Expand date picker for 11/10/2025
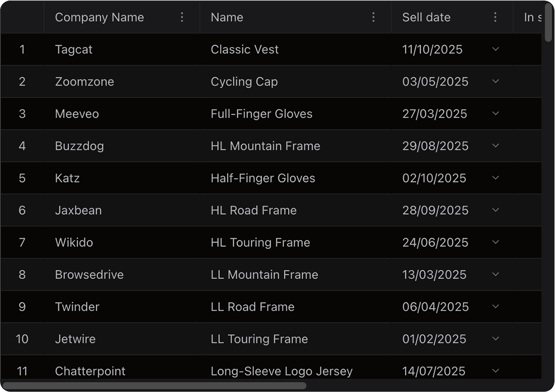 pyautogui.click(x=496, y=49)
